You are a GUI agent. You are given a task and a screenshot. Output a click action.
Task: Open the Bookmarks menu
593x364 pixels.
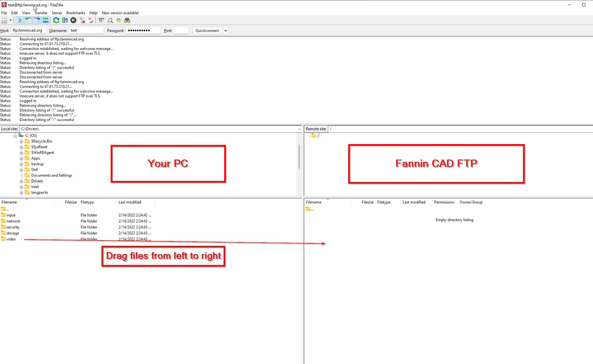[x=76, y=13]
